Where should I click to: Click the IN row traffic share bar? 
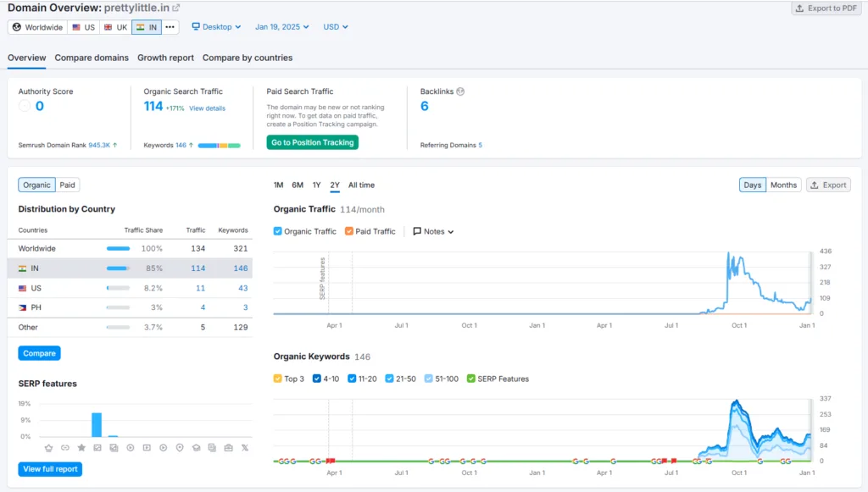[x=118, y=268]
